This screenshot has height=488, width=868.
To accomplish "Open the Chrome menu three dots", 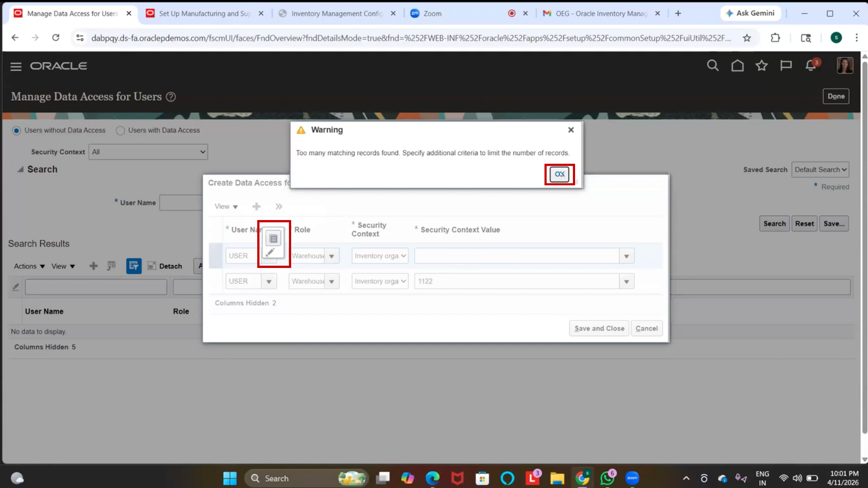I will (x=856, y=38).
